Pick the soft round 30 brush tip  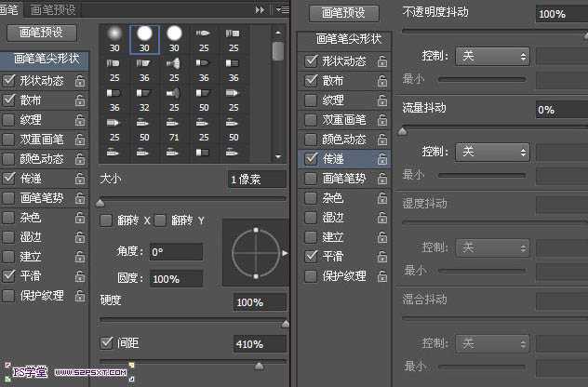tap(114, 39)
